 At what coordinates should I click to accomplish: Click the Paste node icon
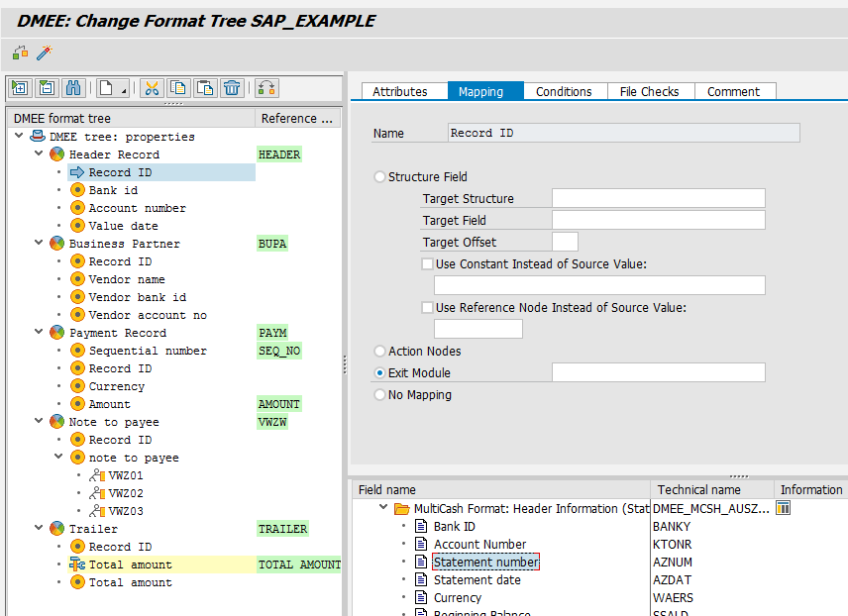tap(204, 88)
